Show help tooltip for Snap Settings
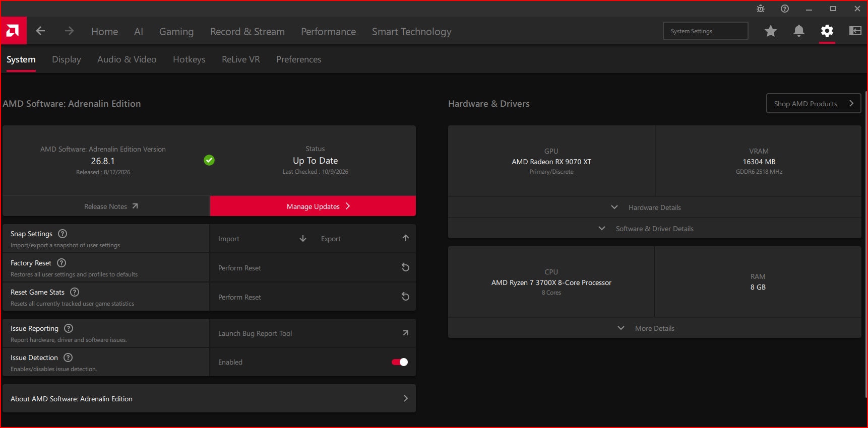The height and width of the screenshot is (428, 868). pos(63,234)
